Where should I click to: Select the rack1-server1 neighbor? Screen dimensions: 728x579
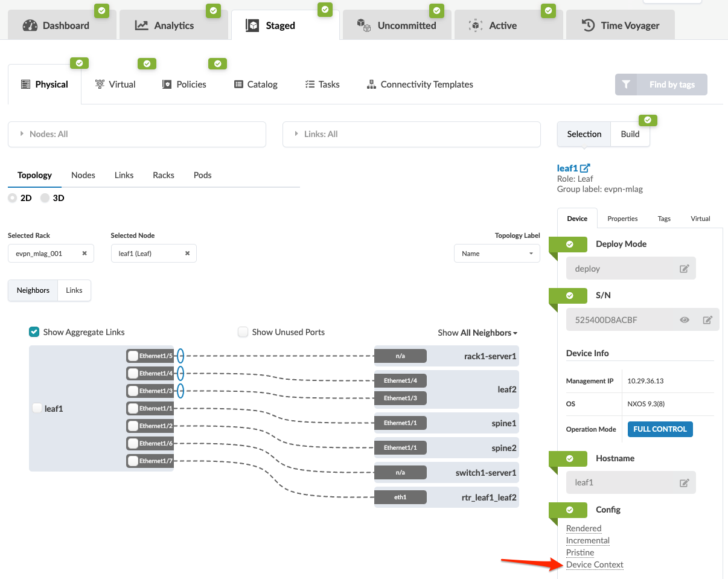pyautogui.click(x=446, y=356)
